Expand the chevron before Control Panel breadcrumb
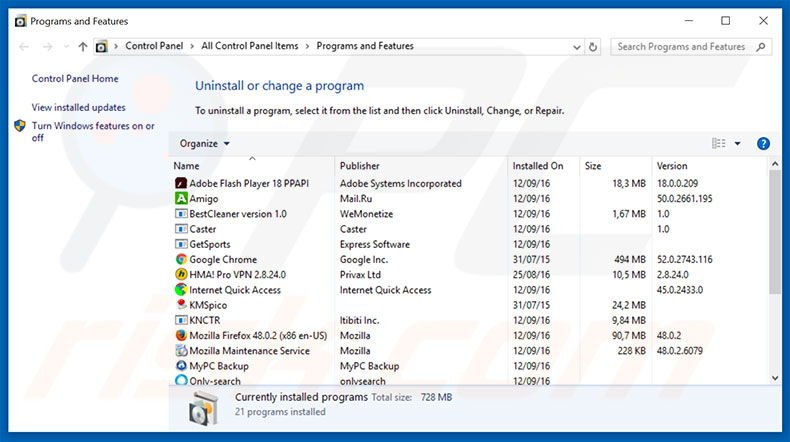Screen dimensions: 790x442 tap(116, 46)
